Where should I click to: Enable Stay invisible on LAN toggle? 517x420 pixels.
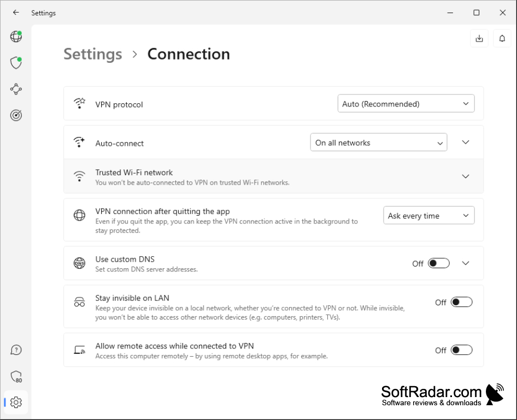(x=461, y=302)
